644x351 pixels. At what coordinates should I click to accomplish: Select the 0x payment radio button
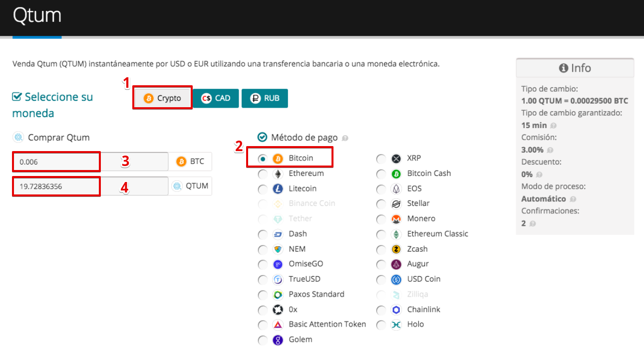pos(263,310)
